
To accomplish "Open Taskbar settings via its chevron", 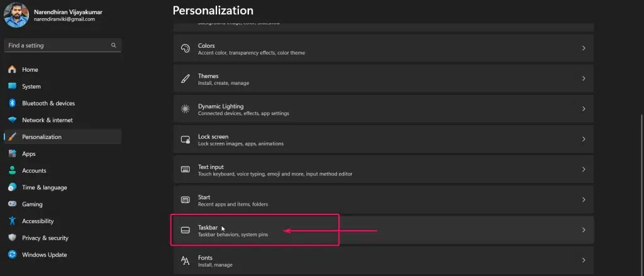I will pyautogui.click(x=584, y=230).
